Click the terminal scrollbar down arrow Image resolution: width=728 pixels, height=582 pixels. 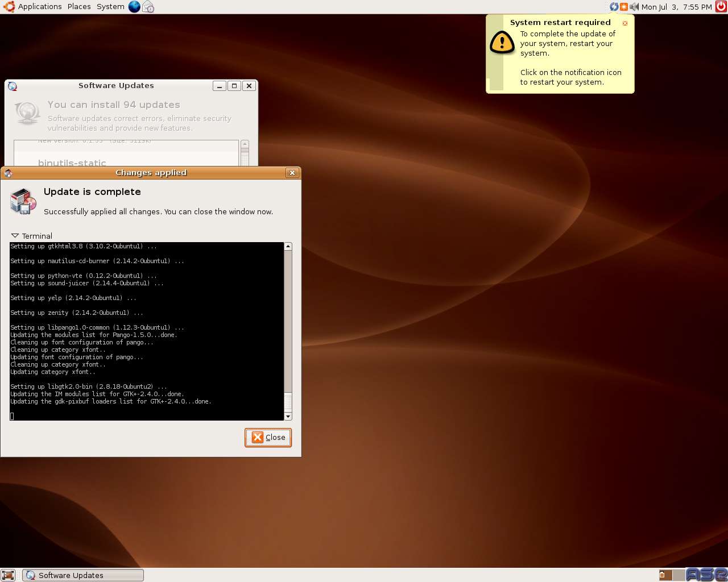pos(288,417)
